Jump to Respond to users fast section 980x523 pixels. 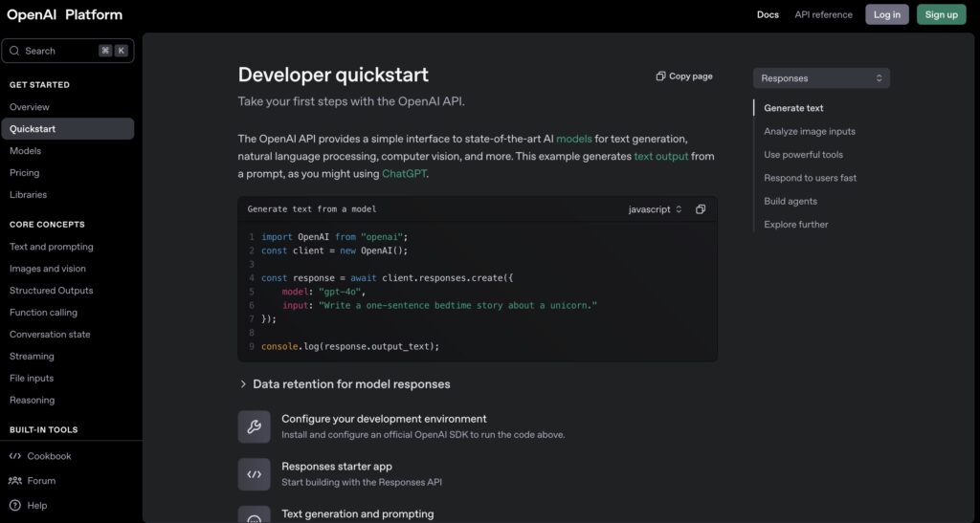pos(810,178)
